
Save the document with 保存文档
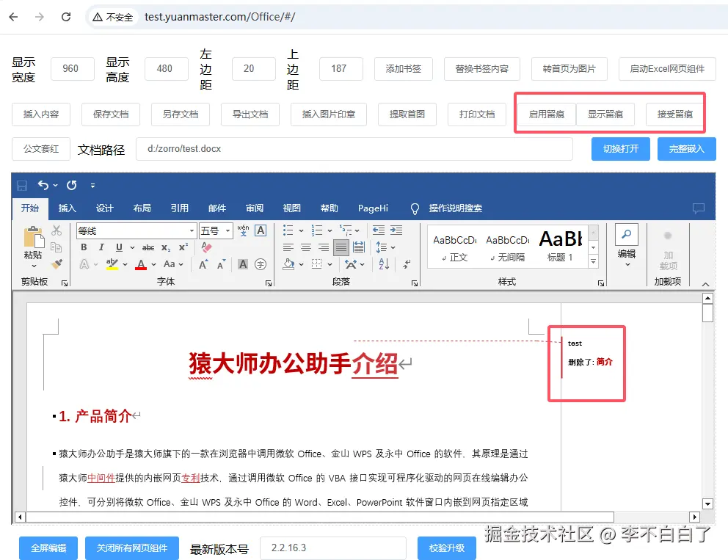[110, 114]
